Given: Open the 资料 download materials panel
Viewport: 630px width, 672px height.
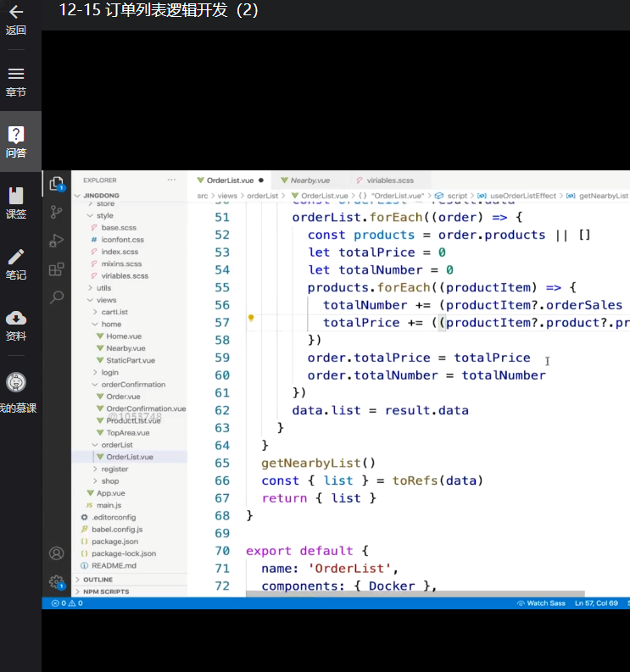Looking at the screenshot, I should [15, 325].
